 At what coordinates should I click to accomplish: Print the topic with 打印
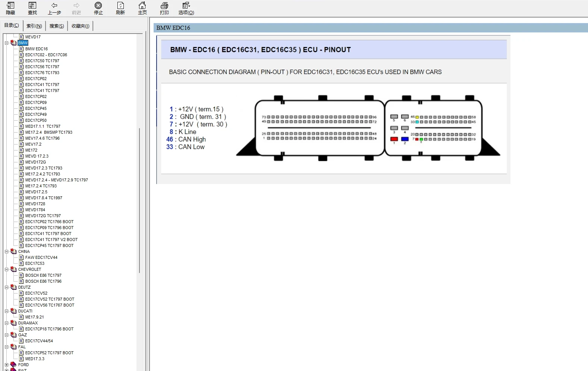(x=164, y=8)
